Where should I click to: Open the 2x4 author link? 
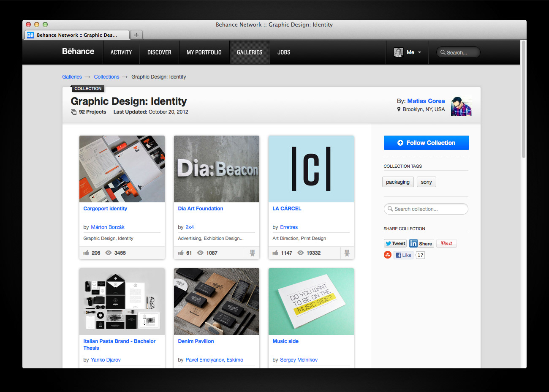[190, 227]
